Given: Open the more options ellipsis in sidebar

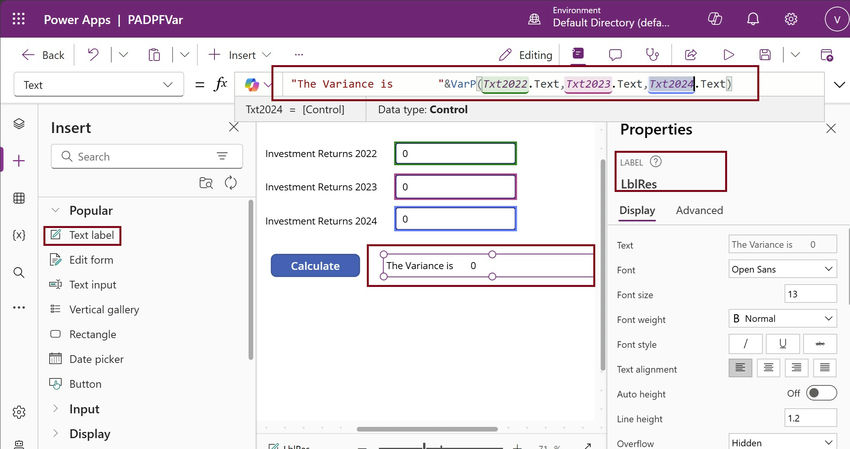Looking at the screenshot, I should (x=19, y=307).
